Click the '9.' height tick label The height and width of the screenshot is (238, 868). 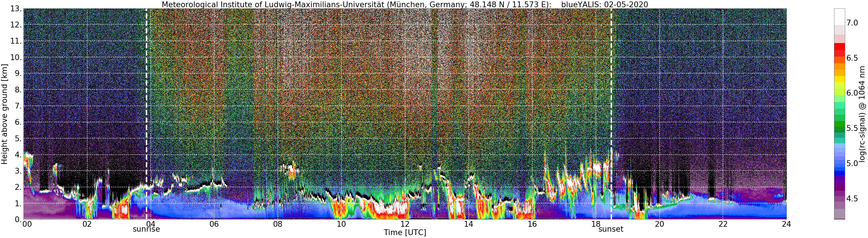pos(18,74)
